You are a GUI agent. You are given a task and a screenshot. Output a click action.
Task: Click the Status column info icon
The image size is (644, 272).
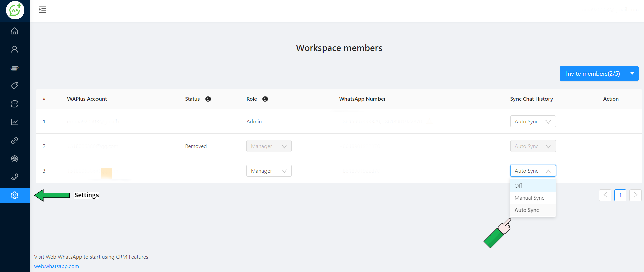(208, 99)
